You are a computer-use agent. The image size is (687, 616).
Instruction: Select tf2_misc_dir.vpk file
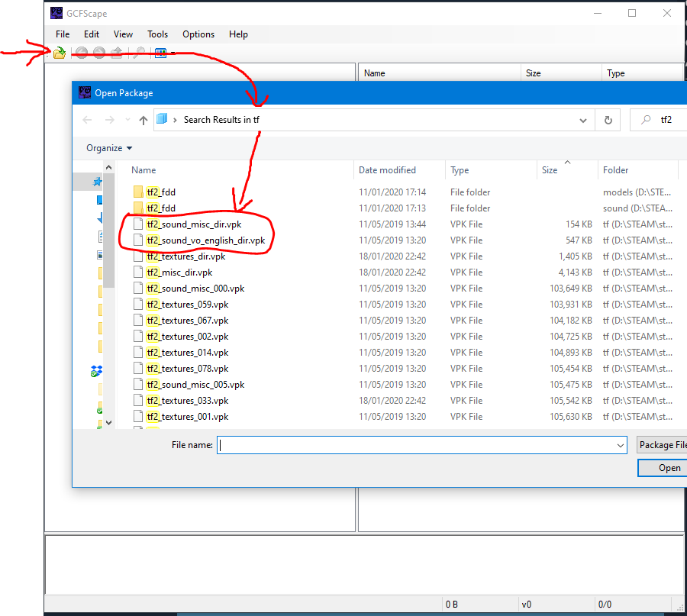pyautogui.click(x=179, y=273)
